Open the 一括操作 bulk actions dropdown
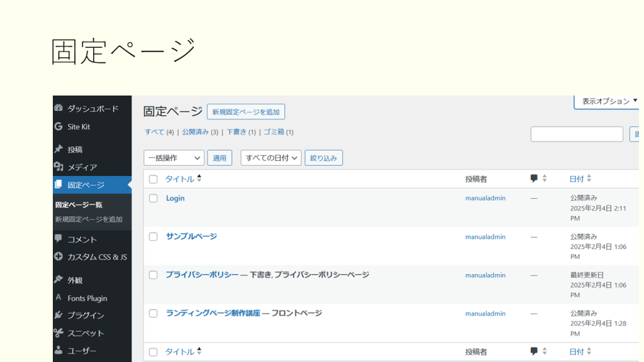The height and width of the screenshot is (362, 644). click(174, 158)
